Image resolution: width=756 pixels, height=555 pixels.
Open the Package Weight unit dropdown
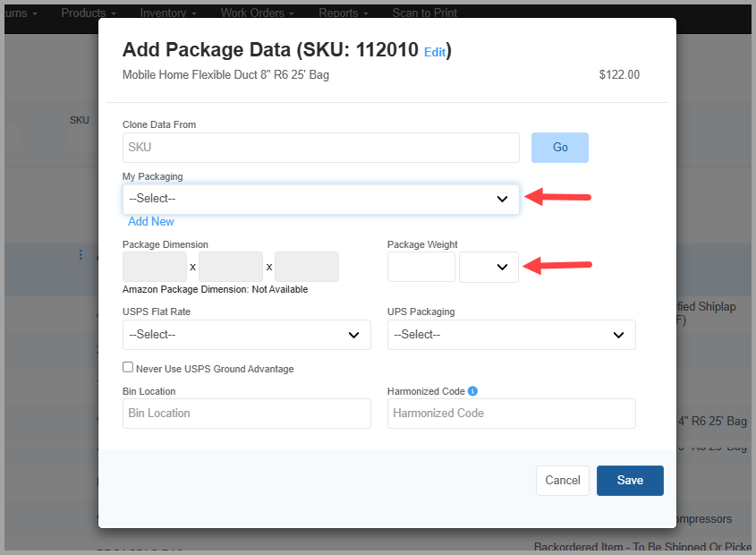[x=488, y=267]
